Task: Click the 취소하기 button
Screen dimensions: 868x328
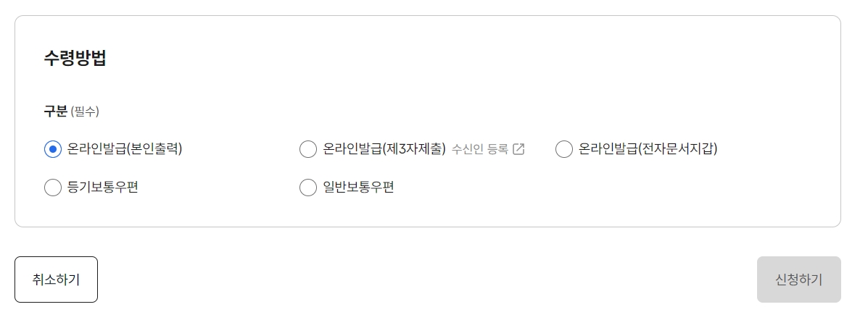Action: tap(56, 279)
